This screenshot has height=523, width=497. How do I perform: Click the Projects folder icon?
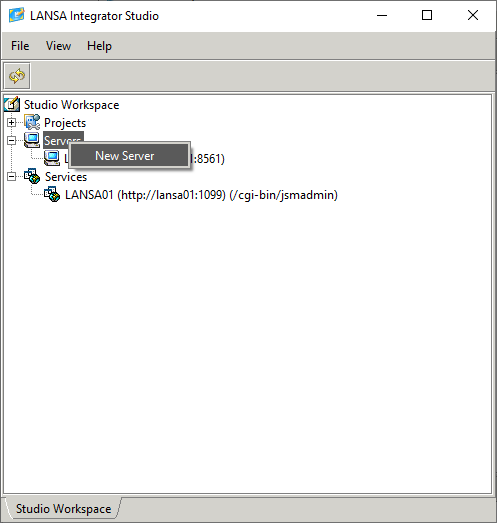click(x=32, y=122)
